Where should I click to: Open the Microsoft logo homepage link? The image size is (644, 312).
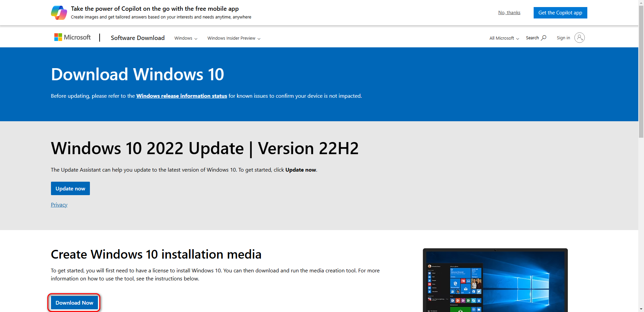click(72, 37)
